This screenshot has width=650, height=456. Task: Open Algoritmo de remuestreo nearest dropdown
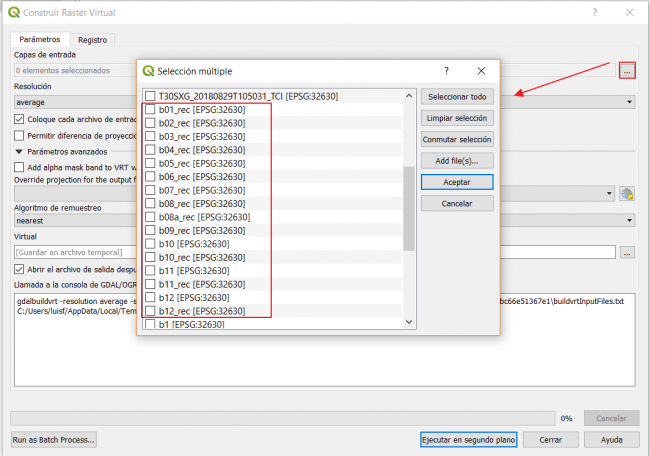tap(629, 220)
